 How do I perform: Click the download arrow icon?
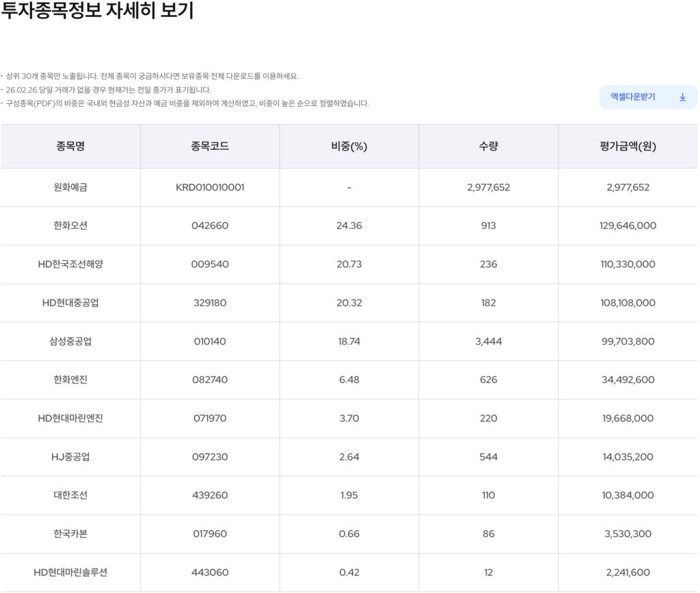pyautogui.click(x=682, y=97)
